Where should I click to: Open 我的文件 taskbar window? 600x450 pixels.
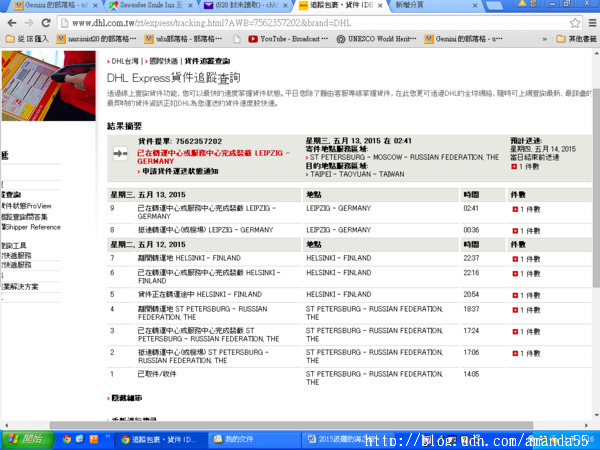[x=254, y=440]
